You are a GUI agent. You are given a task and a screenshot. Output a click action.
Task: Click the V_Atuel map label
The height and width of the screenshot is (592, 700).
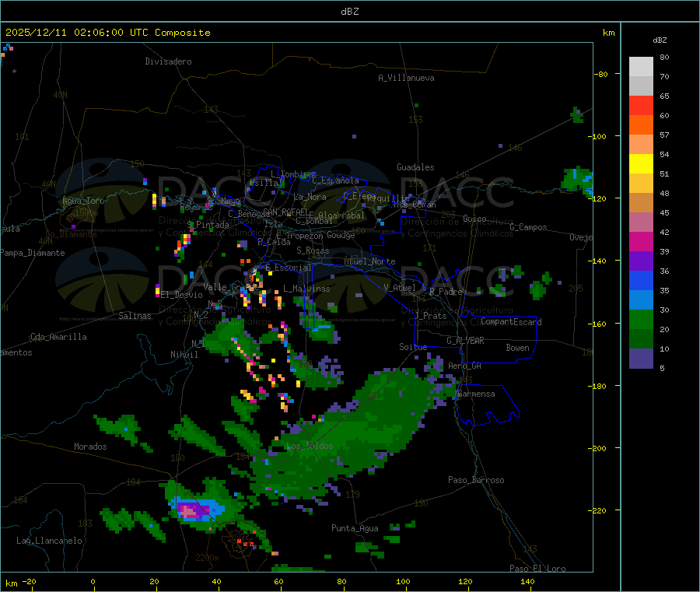(400, 288)
